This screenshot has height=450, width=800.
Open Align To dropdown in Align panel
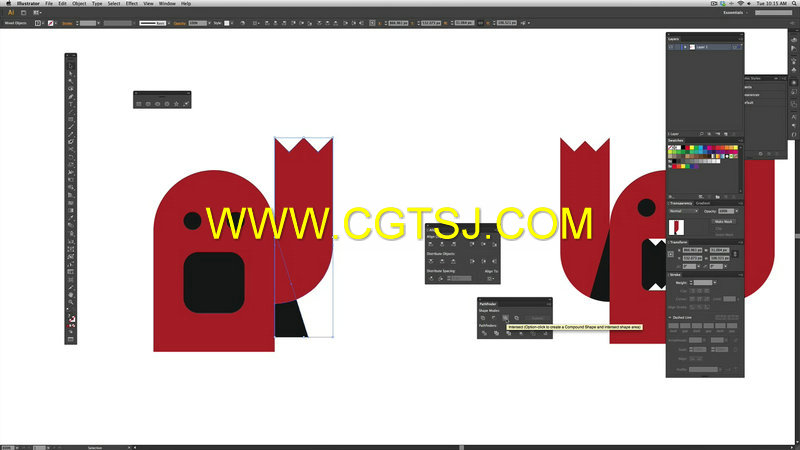click(x=491, y=279)
